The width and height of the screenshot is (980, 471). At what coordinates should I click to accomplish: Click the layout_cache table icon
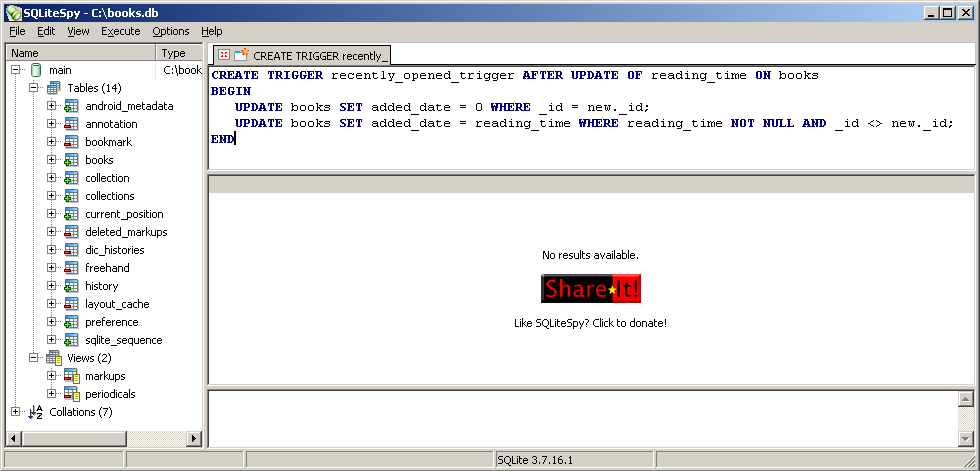pos(71,305)
